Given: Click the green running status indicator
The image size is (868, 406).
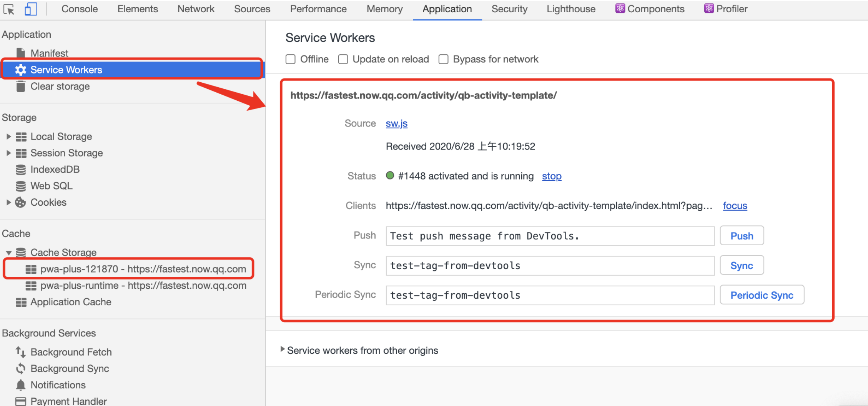Looking at the screenshot, I should click(390, 176).
